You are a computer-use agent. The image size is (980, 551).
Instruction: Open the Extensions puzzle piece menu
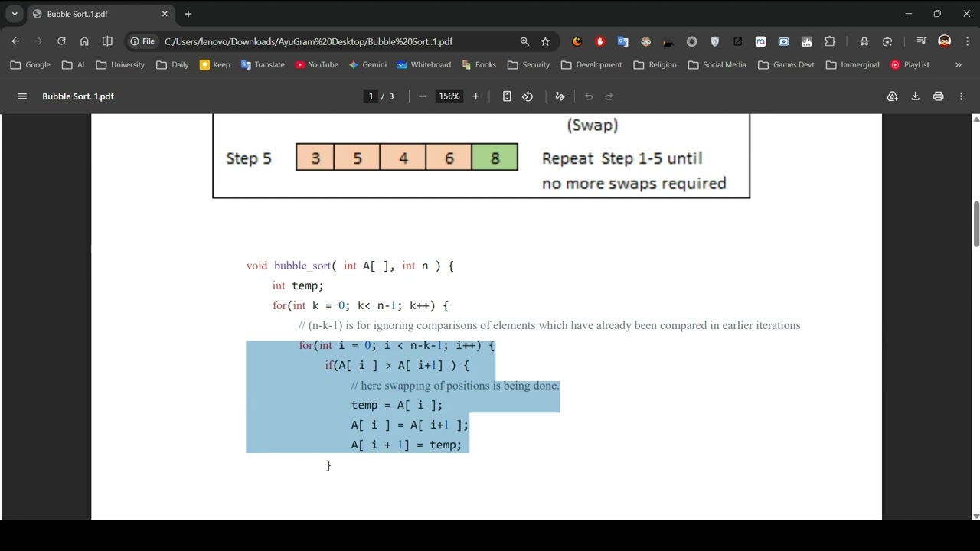pyautogui.click(x=830, y=41)
